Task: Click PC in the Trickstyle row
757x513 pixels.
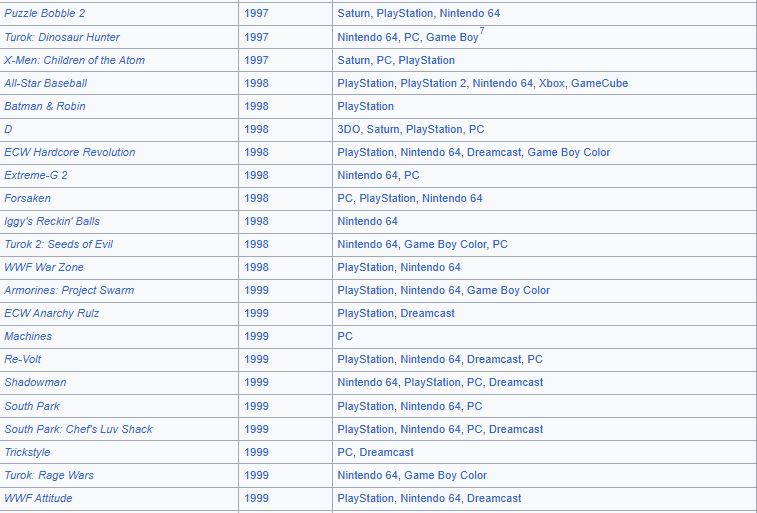Action: (345, 453)
